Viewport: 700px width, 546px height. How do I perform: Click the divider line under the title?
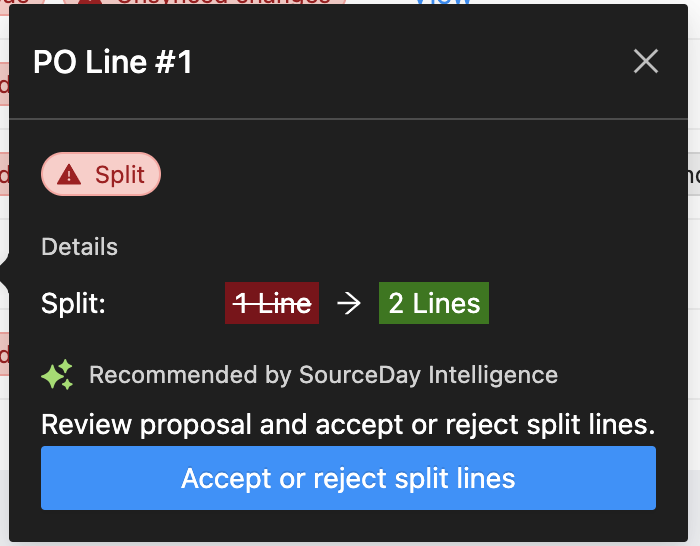tap(348, 119)
